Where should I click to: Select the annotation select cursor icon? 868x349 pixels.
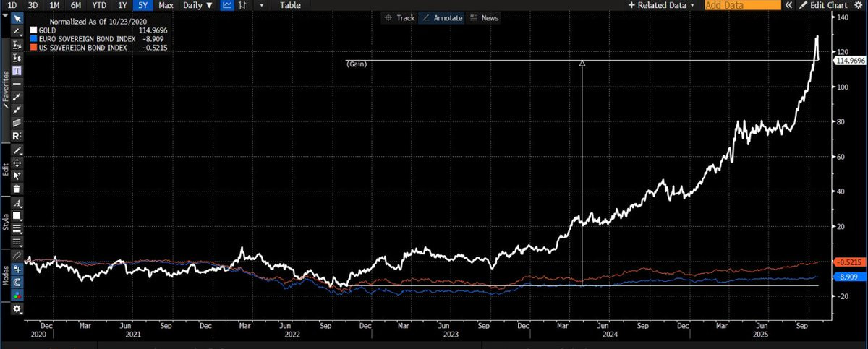click(17, 176)
